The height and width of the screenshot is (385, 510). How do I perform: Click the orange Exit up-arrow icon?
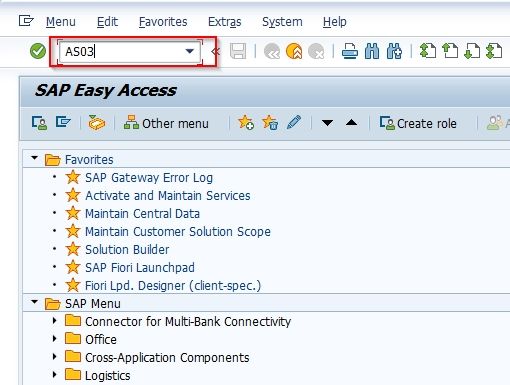tap(294, 51)
